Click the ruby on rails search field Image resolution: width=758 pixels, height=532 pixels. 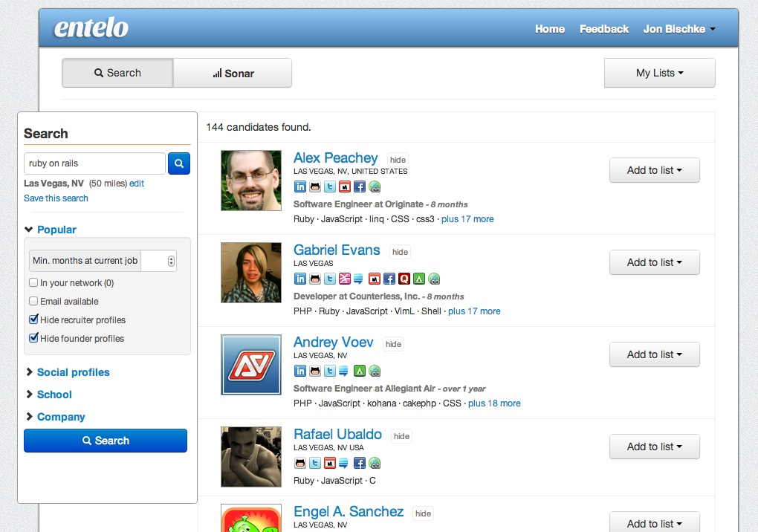(95, 163)
